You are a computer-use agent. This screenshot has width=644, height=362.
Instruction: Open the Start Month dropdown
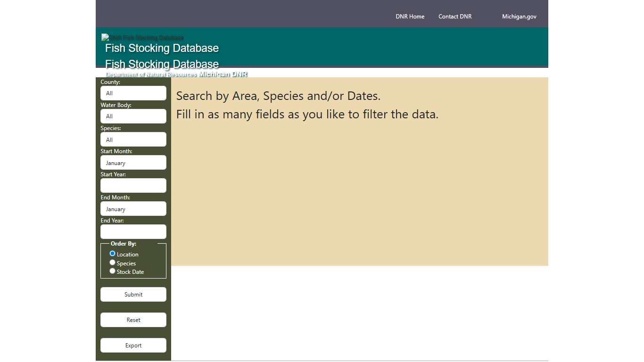[133, 163]
